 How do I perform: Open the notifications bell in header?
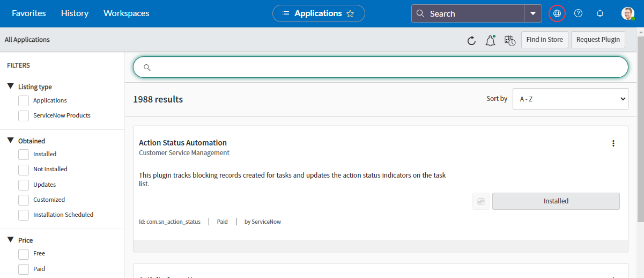tap(600, 13)
